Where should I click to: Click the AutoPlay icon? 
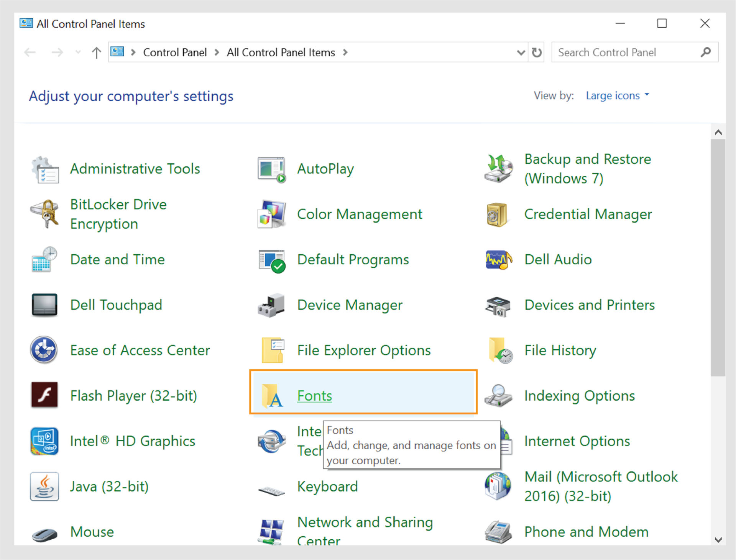click(x=271, y=169)
